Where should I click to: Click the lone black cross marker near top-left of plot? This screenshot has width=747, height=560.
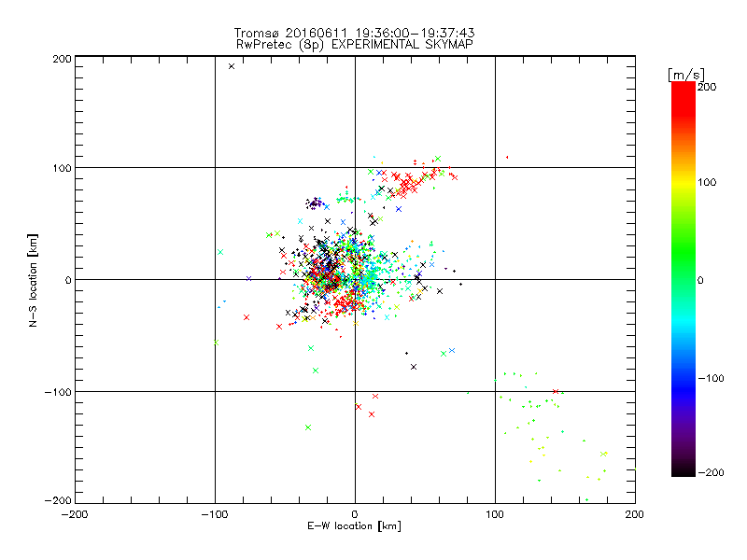pos(232,66)
